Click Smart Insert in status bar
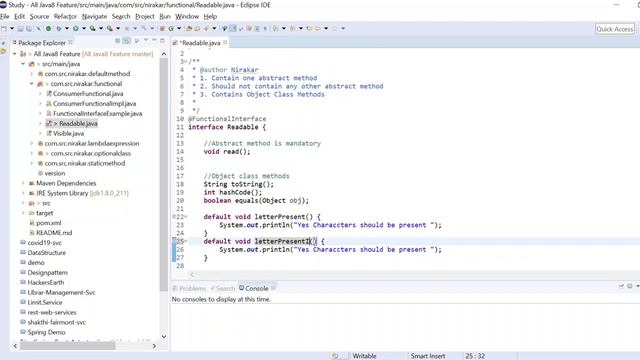 tap(428, 356)
